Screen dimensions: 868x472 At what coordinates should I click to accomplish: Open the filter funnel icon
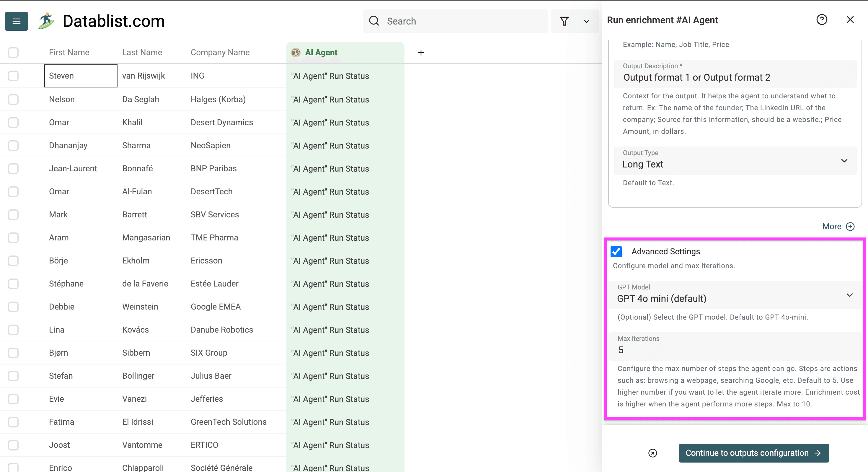(x=564, y=21)
